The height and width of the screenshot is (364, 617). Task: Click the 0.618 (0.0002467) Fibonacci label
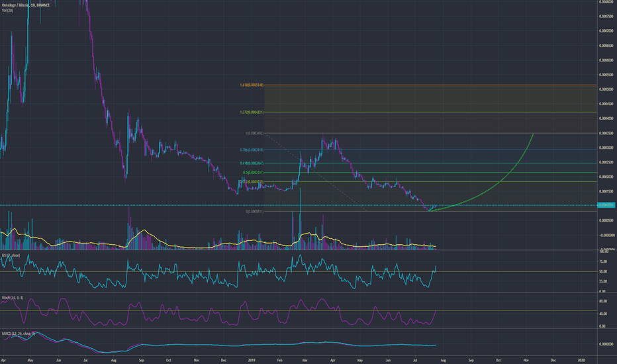point(252,163)
